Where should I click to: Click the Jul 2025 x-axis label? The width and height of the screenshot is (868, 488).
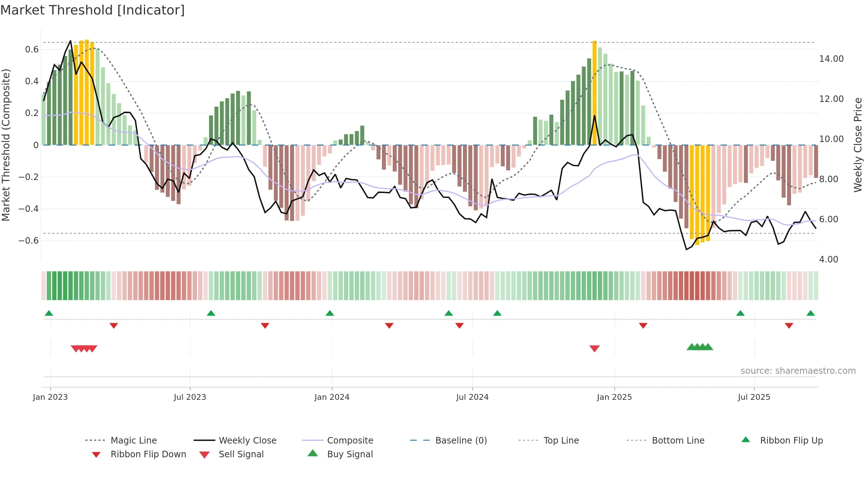pos(754,397)
